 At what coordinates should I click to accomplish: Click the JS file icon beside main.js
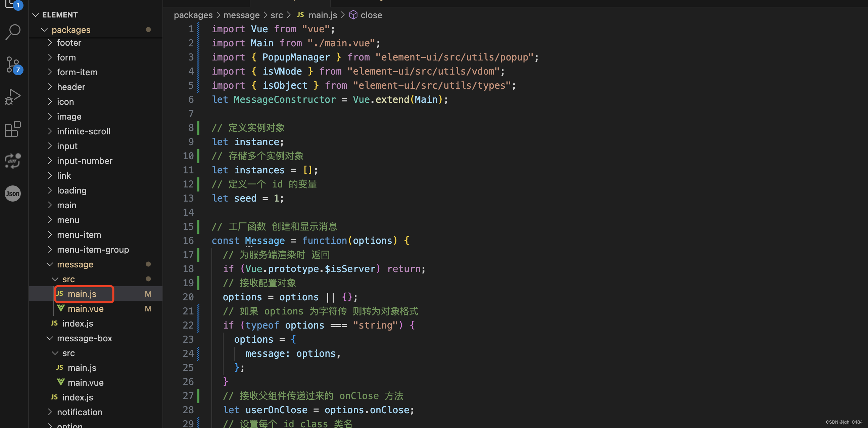pyautogui.click(x=60, y=294)
